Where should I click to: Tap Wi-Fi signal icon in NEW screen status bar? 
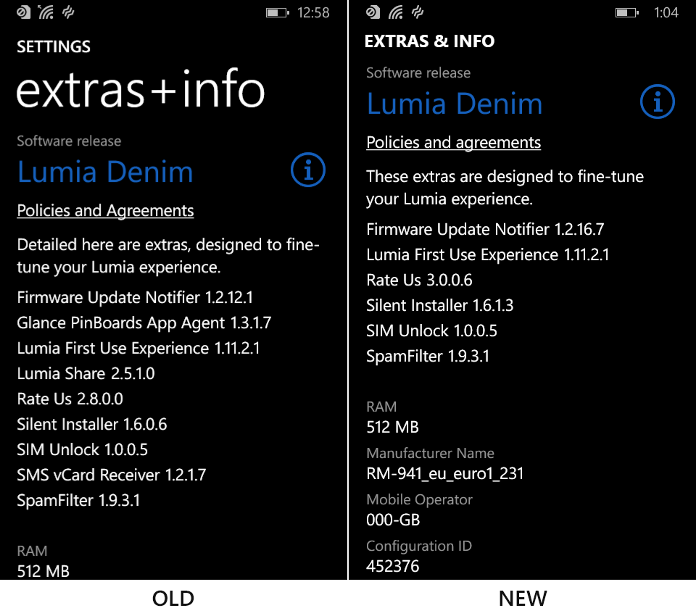pos(396,12)
